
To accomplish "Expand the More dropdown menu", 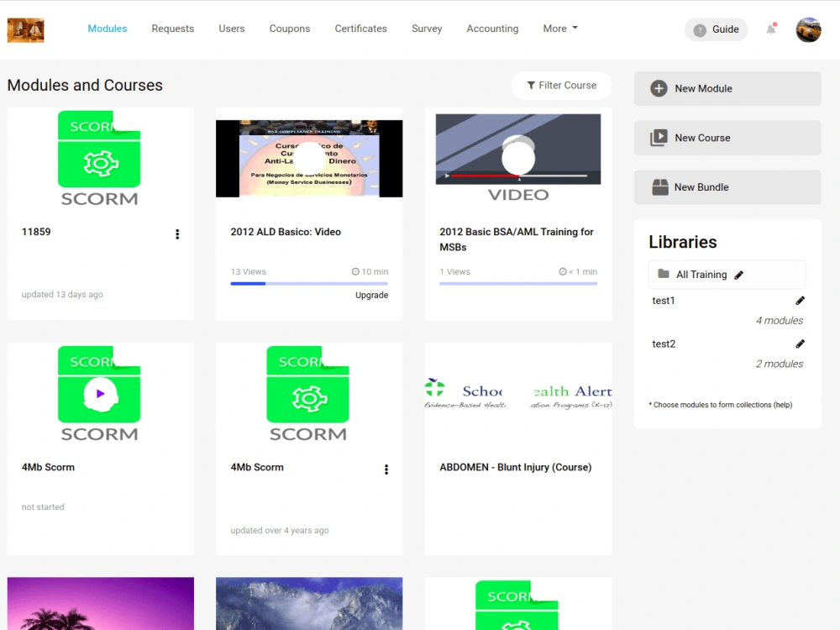I will [x=560, y=29].
